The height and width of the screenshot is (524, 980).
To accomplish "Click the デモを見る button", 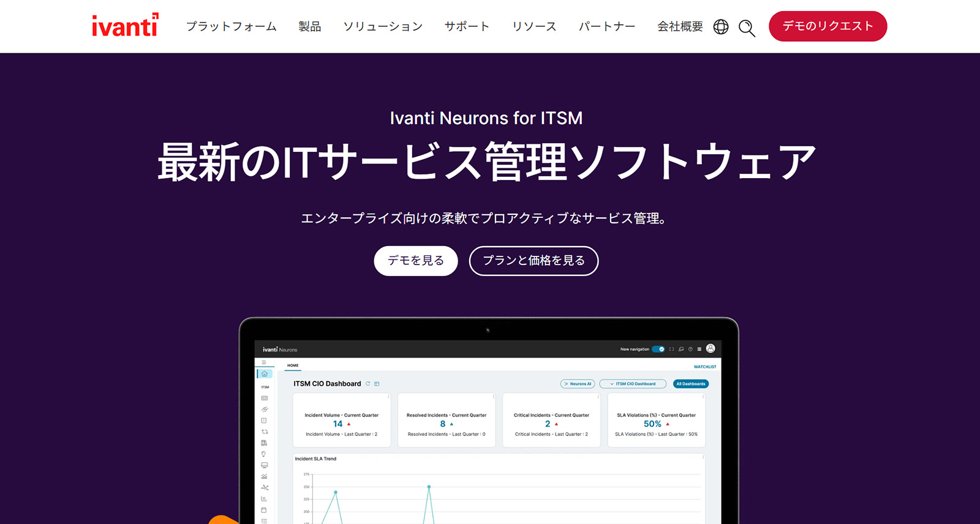I will (416, 261).
